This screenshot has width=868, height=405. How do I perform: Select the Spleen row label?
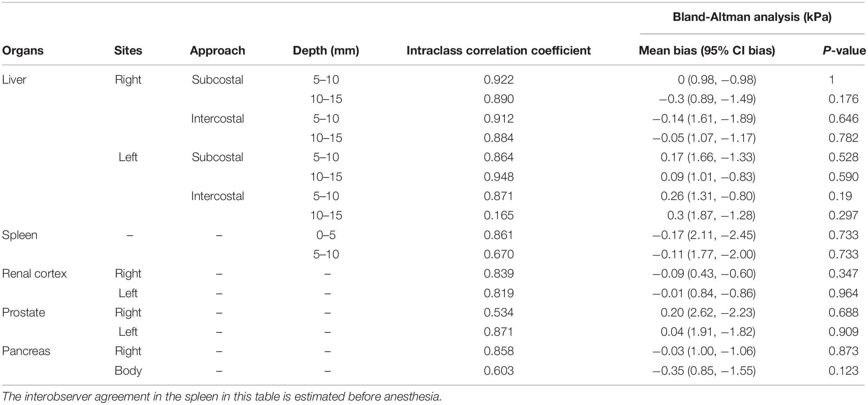point(20,235)
